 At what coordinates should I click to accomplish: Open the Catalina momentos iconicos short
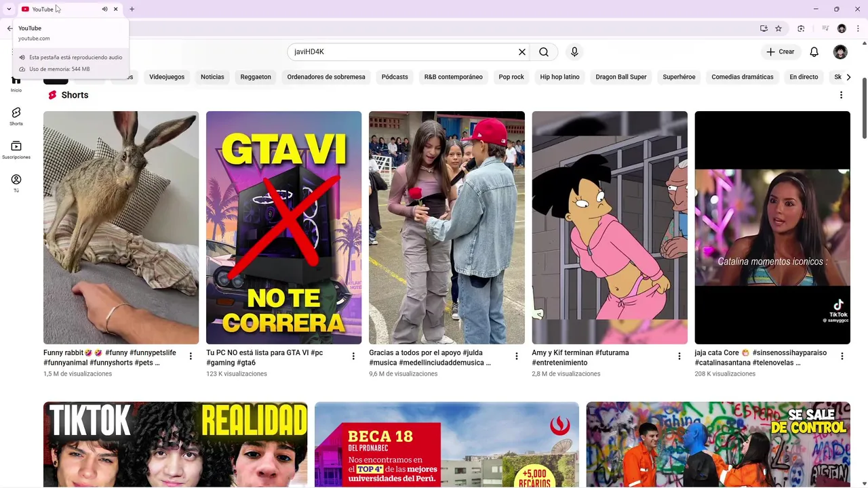click(772, 228)
